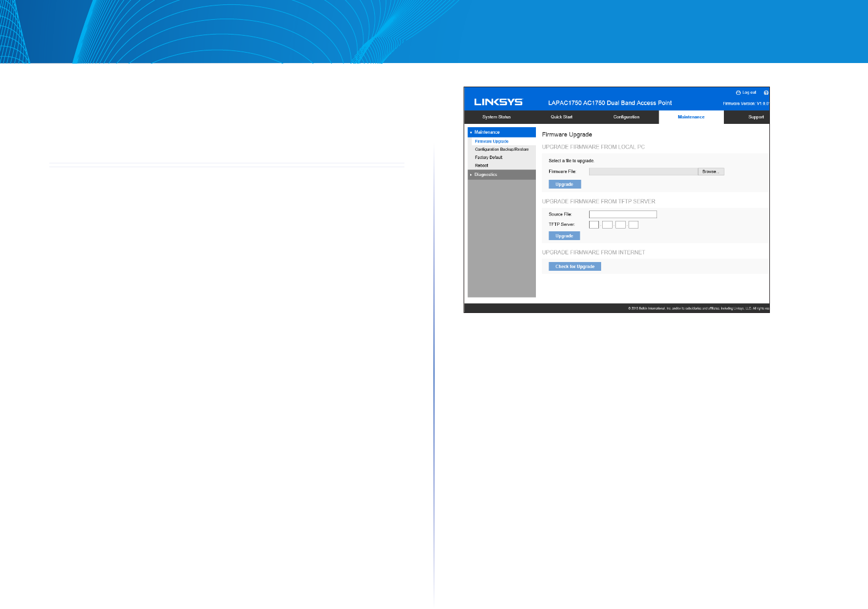Click the Check for Upgrade button
Screen dimensions: 868x609
[575, 266]
